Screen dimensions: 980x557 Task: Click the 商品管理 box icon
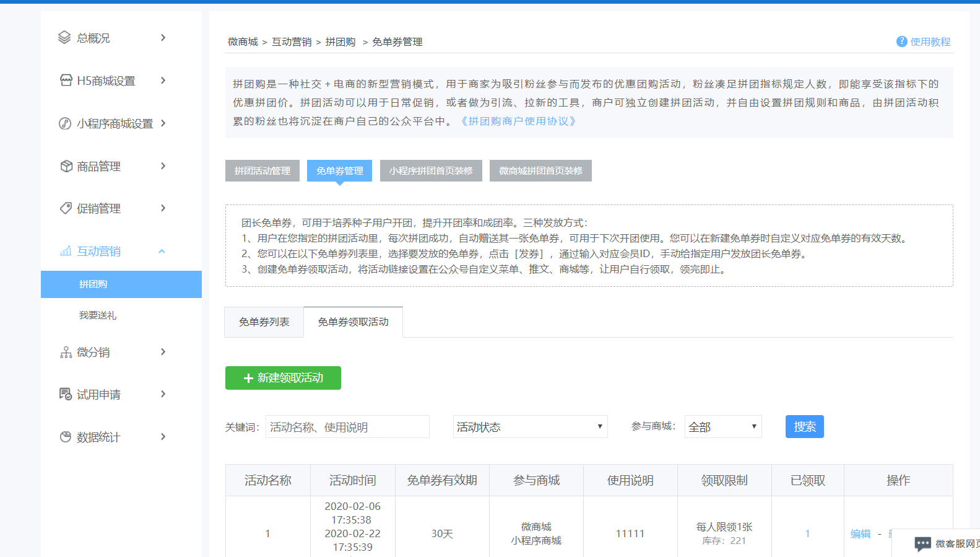coord(66,166)
